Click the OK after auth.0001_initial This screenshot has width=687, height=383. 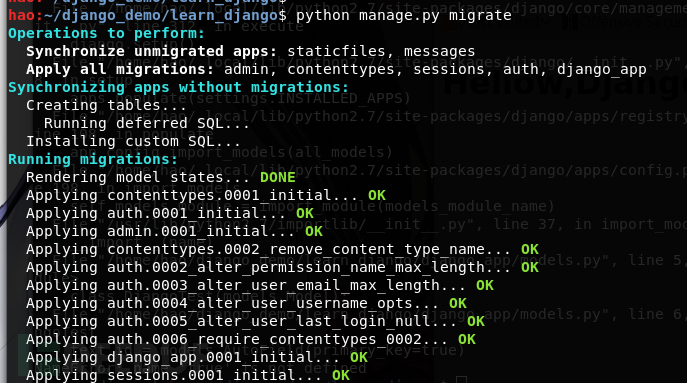pos(305,213)
